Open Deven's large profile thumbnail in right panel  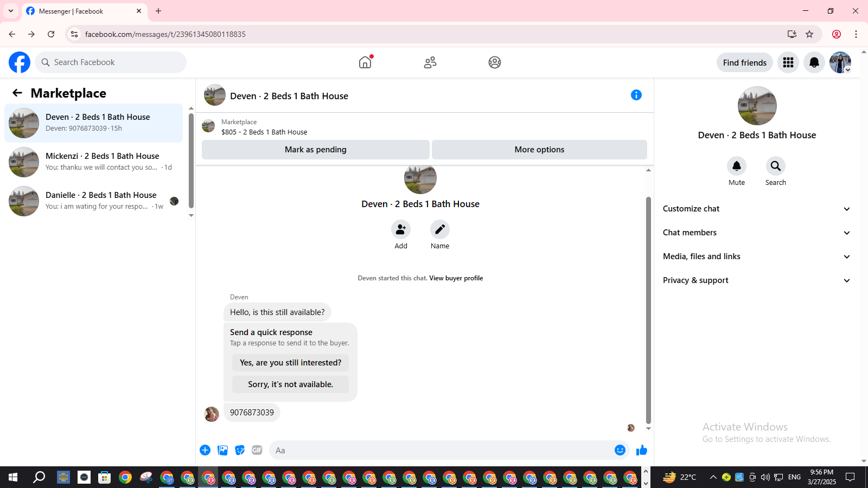click(757, 106)
